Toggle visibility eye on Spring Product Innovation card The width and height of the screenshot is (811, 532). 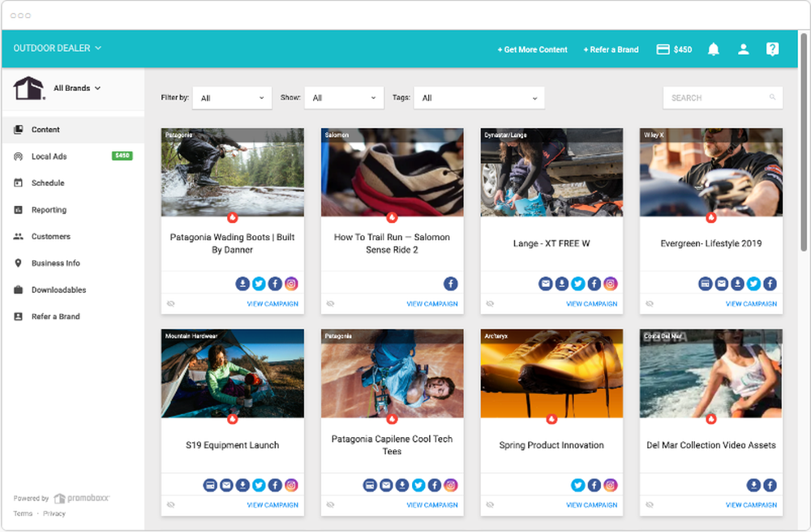[x=490, y=504]
